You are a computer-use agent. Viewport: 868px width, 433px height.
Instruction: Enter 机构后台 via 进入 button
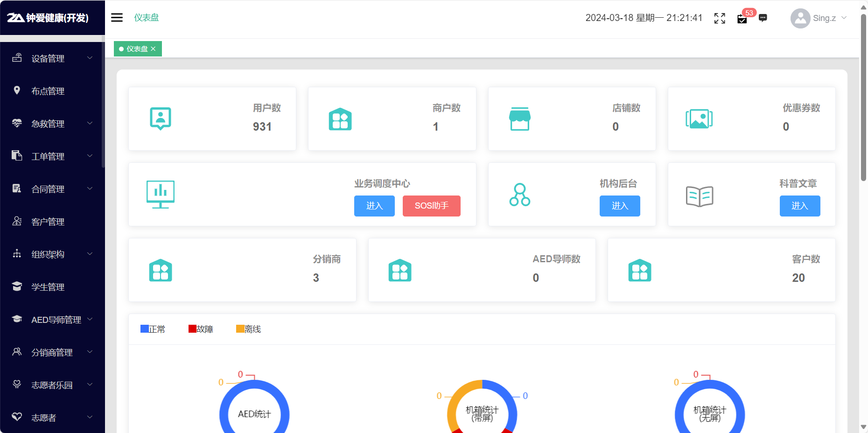(620, 206)
